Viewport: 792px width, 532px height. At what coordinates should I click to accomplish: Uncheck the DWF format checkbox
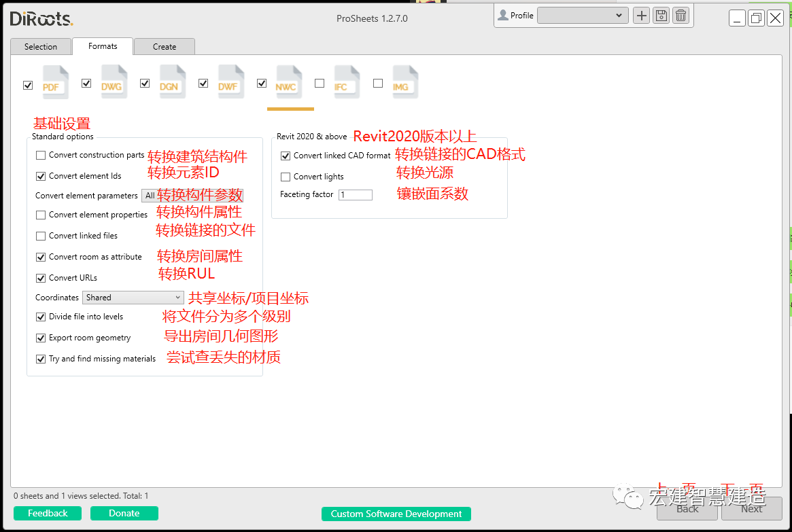(203, 84)
